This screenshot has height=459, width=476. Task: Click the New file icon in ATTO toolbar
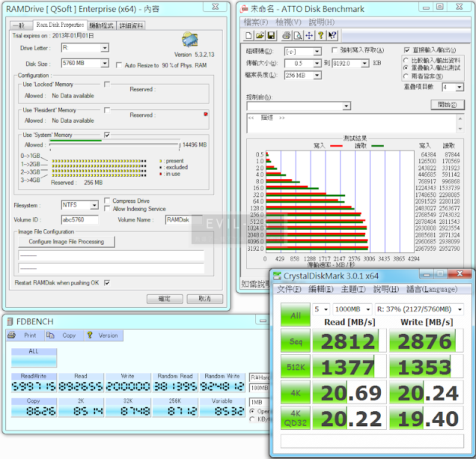click(249, 35)
